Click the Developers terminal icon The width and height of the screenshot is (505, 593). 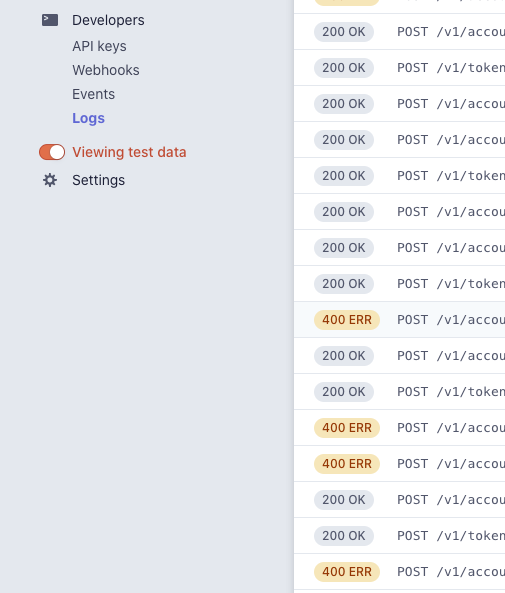pos(50,20)
